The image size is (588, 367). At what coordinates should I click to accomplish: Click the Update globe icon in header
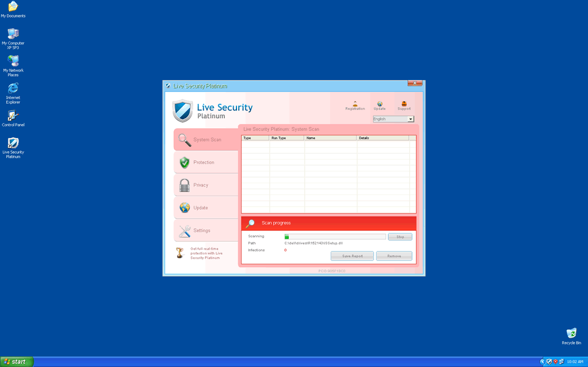(380, 105)
